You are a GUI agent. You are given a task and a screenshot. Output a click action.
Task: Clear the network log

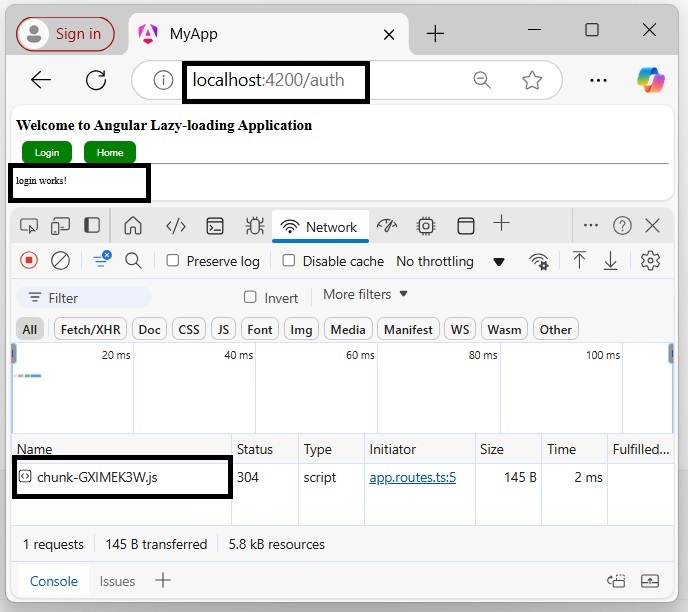click(x=60, y=261)
